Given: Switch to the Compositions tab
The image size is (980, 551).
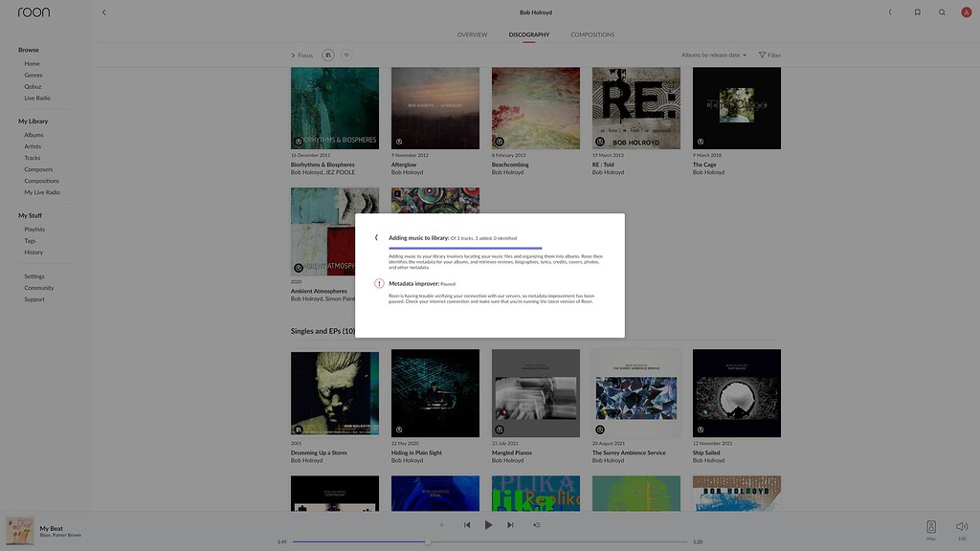Looking at the screenshot, I should (593, 33).
